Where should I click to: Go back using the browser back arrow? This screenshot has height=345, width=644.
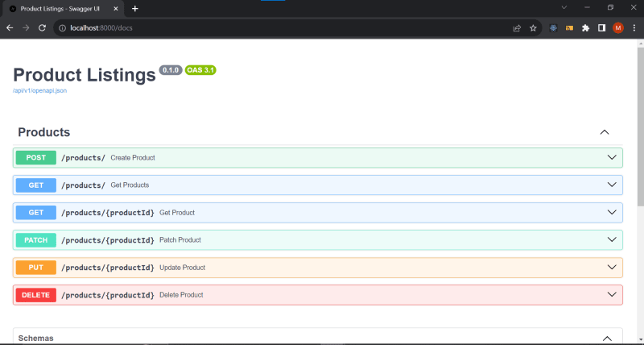10,28
